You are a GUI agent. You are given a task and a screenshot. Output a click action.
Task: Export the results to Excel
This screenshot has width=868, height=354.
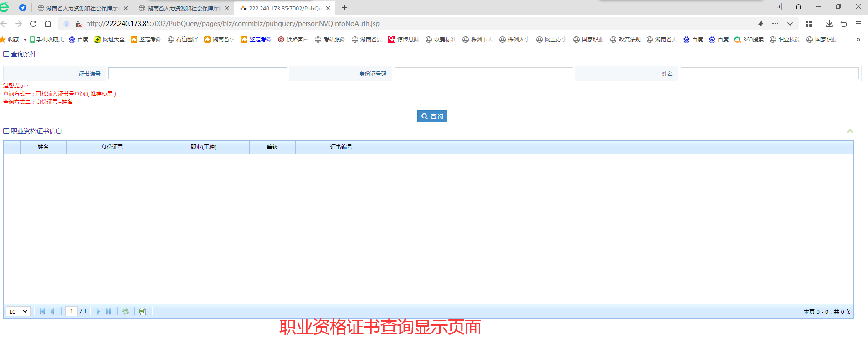(143, 312)
